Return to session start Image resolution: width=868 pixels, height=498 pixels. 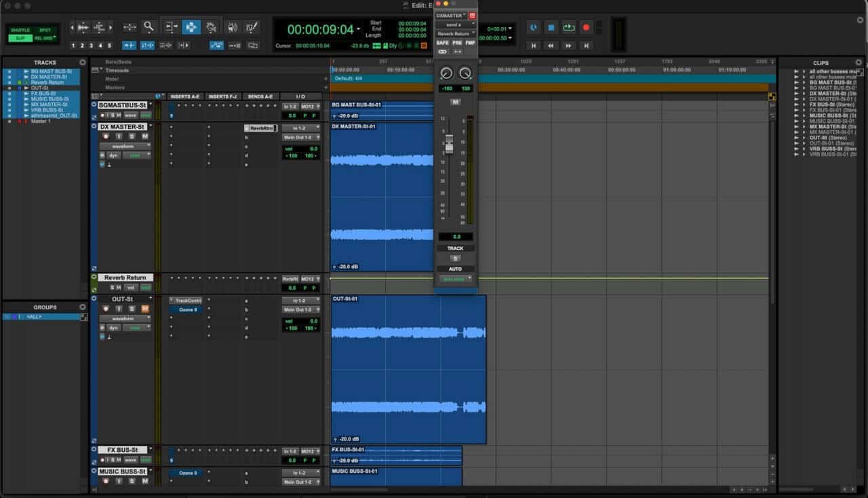pyautogui.click(x=534, y=45)
